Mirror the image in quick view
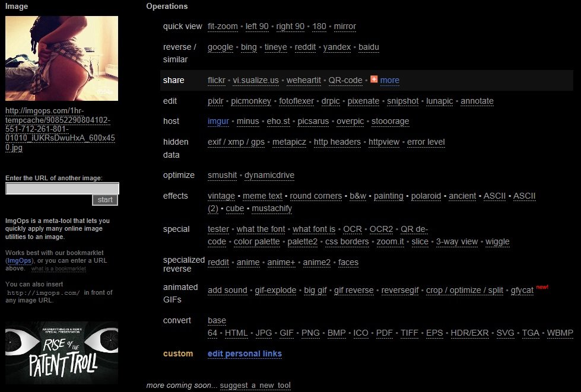 pos(345,26)
